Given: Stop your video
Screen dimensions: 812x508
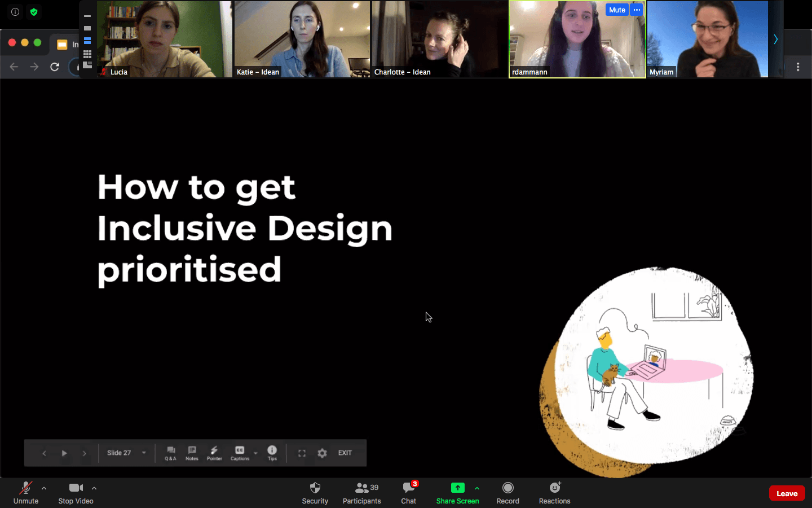Looking at the screenshot, I should [x=76, y=493].
